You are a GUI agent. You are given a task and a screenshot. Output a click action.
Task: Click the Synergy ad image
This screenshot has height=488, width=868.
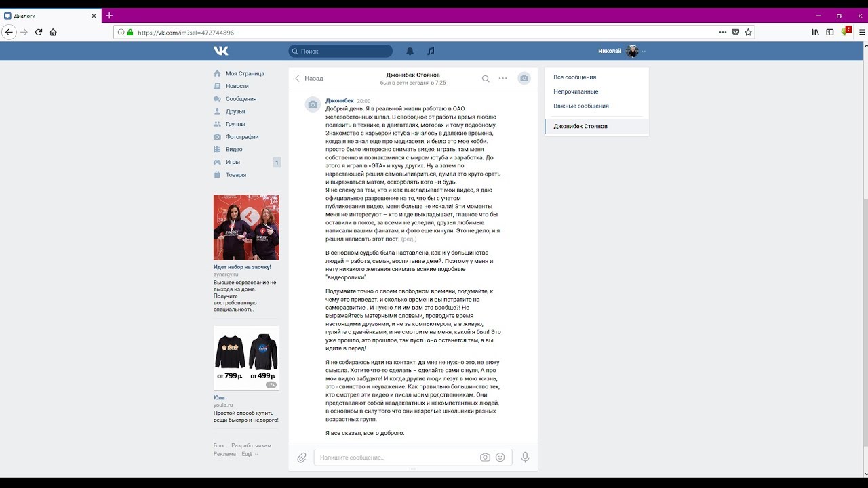click(x=246, y=227)
